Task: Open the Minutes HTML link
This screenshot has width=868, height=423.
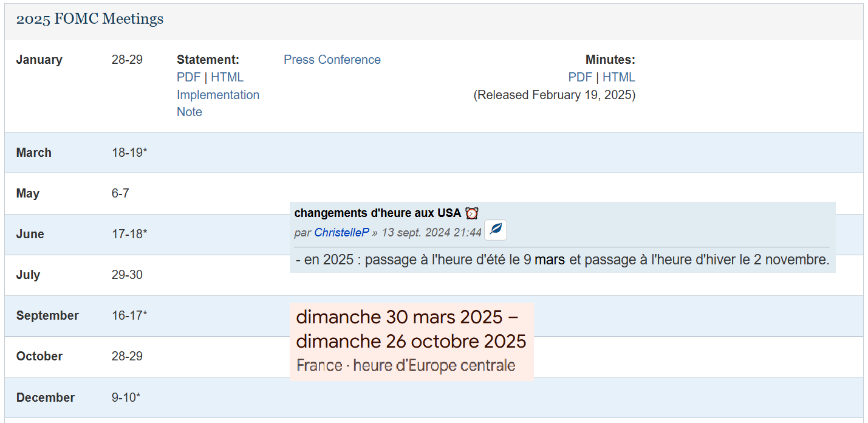Action: click(618, 77)
